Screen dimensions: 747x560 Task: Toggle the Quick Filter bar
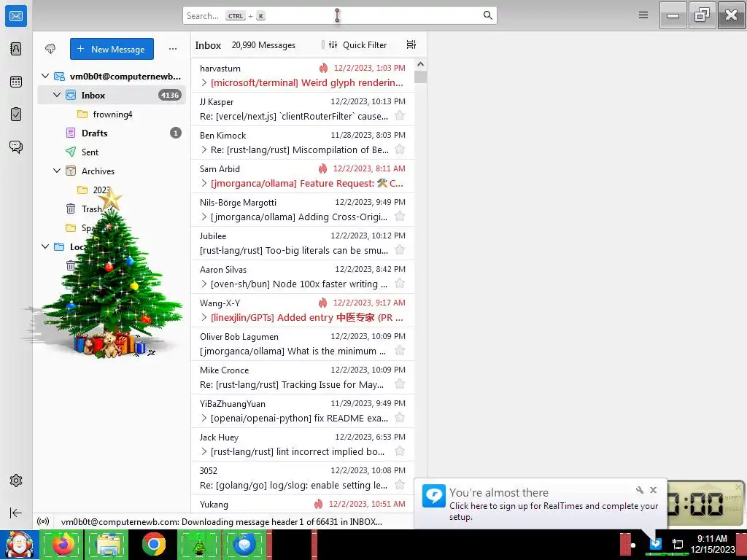pyautogui.click(x=358, y=44)
